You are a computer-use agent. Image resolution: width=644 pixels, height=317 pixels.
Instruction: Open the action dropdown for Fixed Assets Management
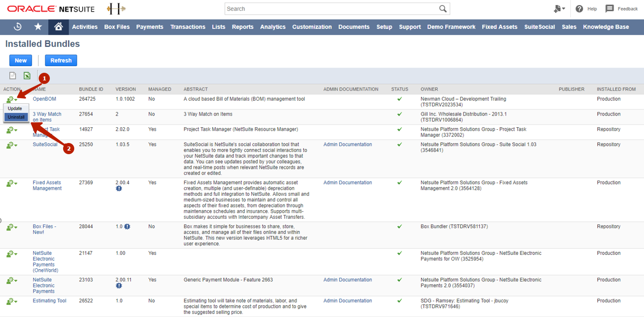tap(12, 184)
